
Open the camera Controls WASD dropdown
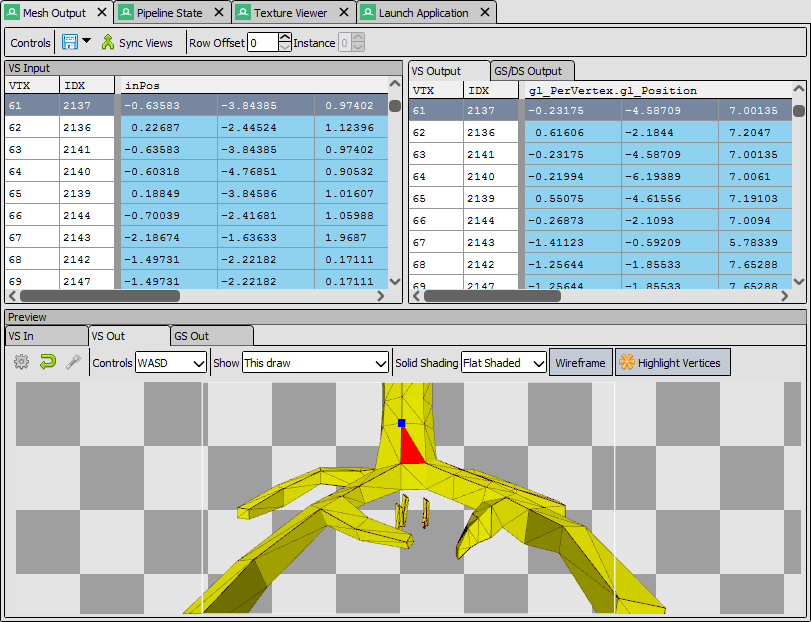coord(171,363)
